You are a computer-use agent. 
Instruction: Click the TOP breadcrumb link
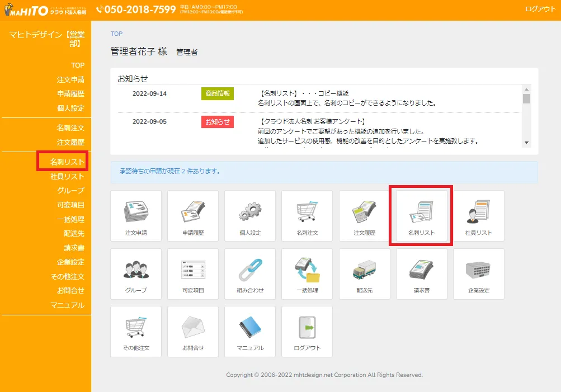116,34
